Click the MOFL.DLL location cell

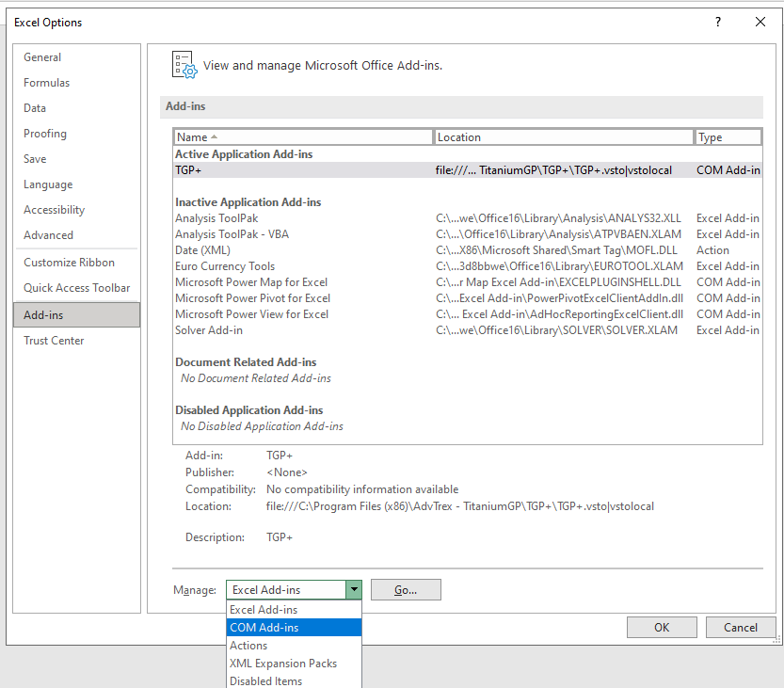click(556, 250)
